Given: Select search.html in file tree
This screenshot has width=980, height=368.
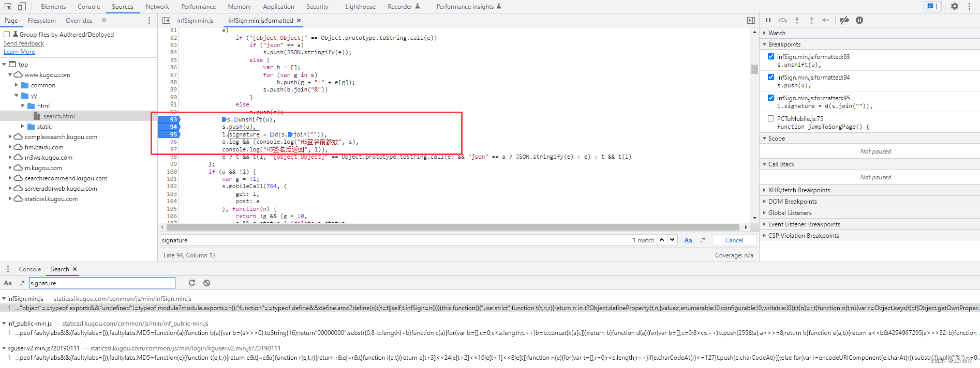Looking at the screenshot, I should pos(59,116).
